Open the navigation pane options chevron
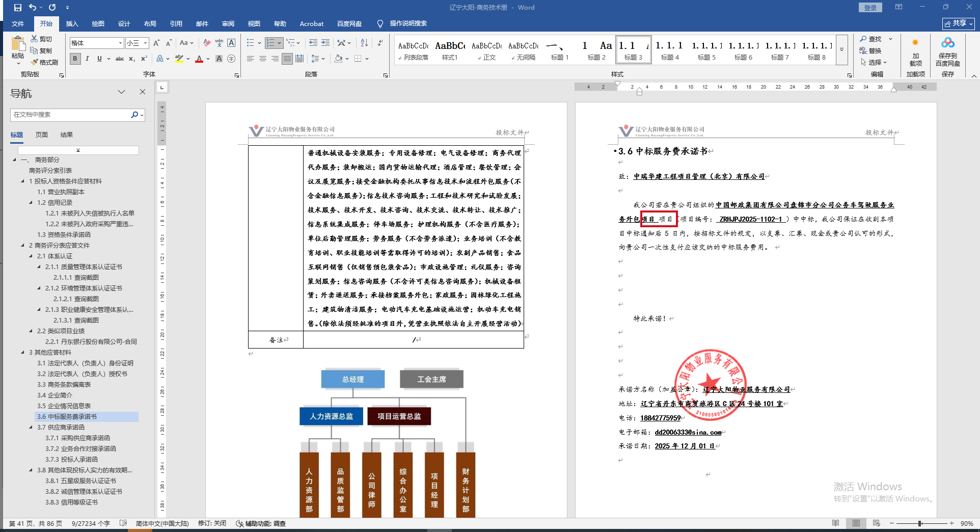Image resolution: width=980 pixels, height=532 pixels. click(121, 92)
